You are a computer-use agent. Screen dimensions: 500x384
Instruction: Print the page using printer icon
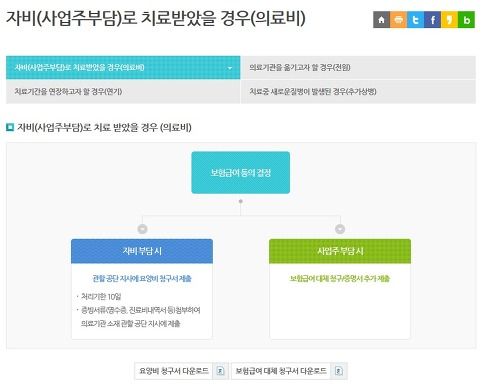[398, 20]
